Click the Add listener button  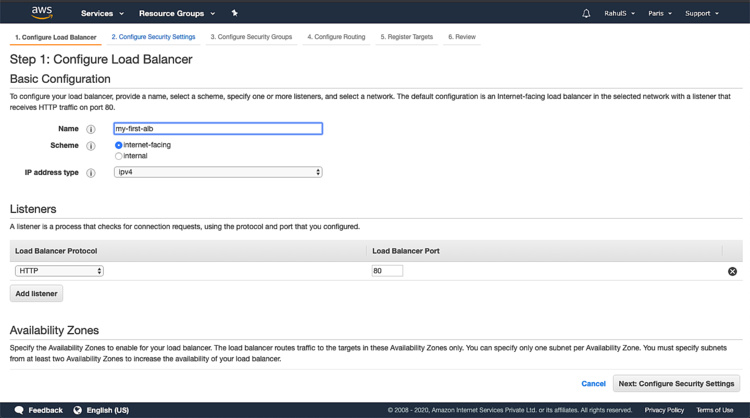pyautogui.click(x=37, y=293)
